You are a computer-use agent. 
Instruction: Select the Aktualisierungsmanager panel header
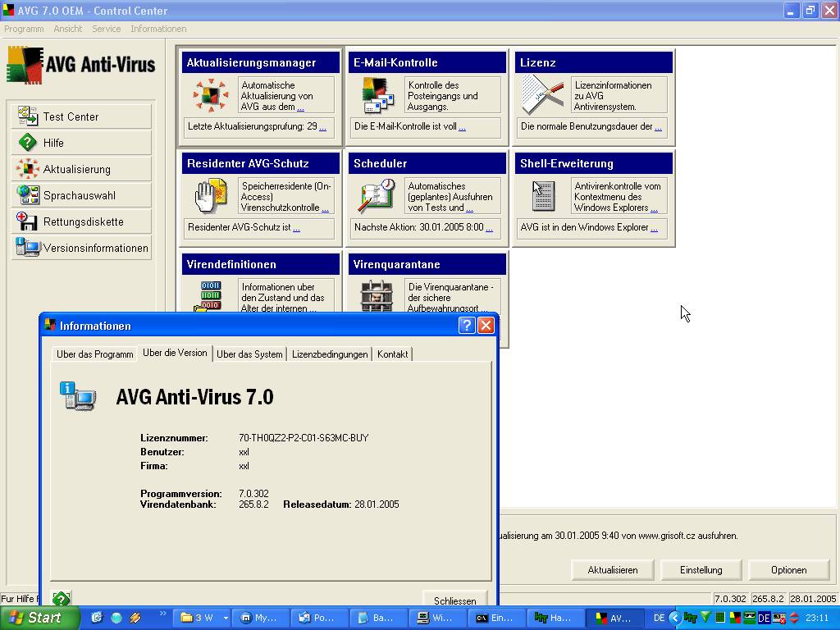[x=260, y=62]
